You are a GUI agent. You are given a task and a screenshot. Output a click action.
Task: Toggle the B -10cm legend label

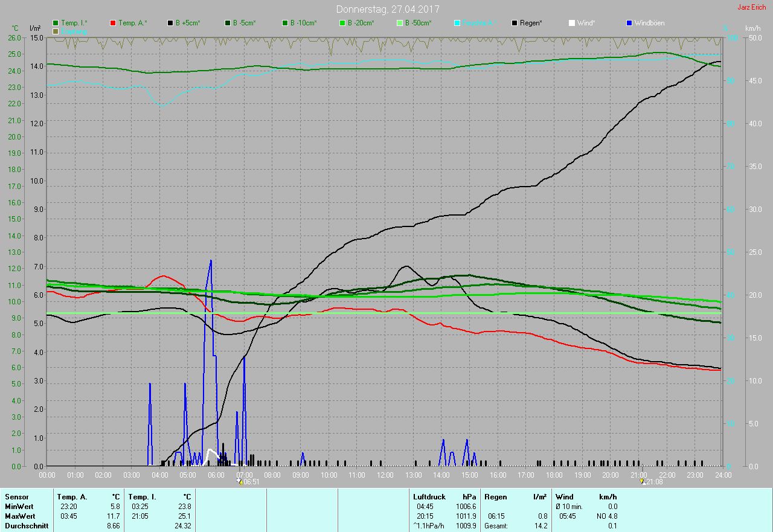pos(303,23)
